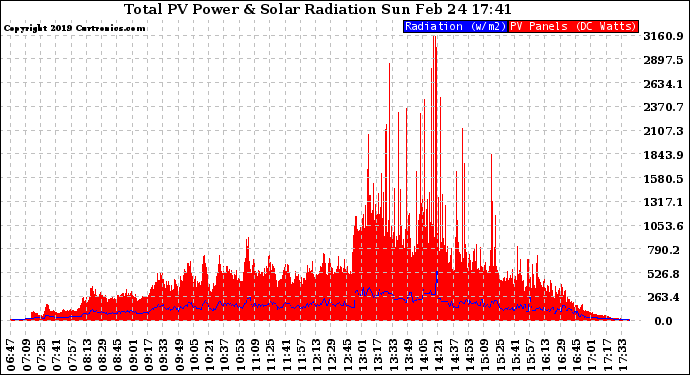Click the x-axis time label 16:13

click(x=545, y=355)
